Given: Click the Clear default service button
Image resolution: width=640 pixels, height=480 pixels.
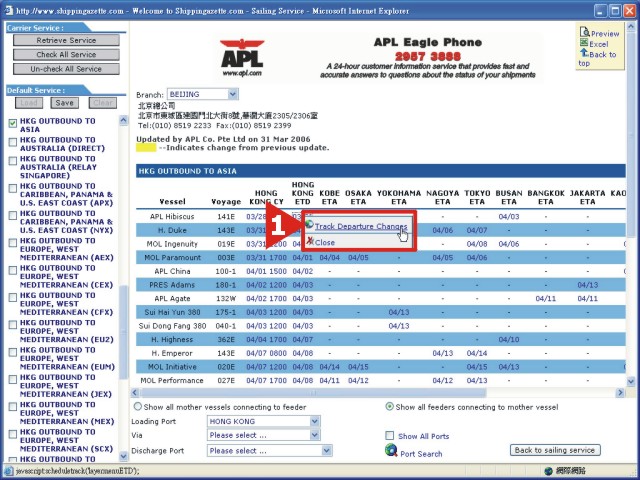Looking at the screenshot, I should pyautogui.click(x=102, y=103).
